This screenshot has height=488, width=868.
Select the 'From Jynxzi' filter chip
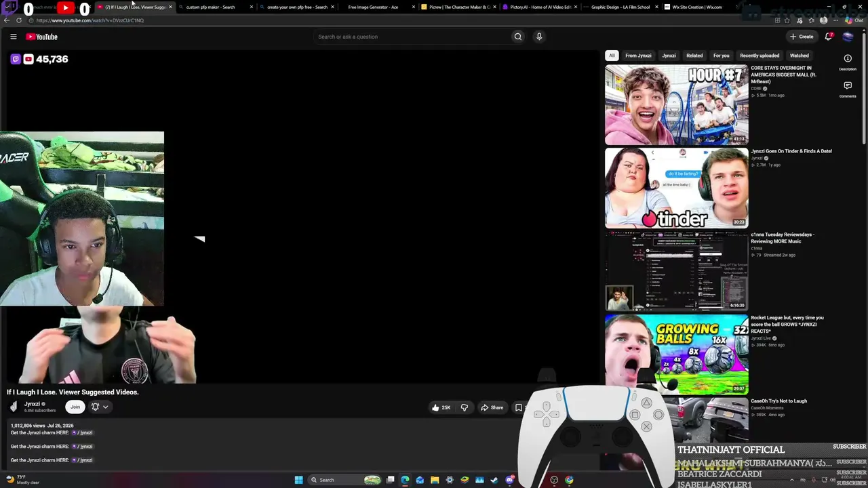click(638, 56)
